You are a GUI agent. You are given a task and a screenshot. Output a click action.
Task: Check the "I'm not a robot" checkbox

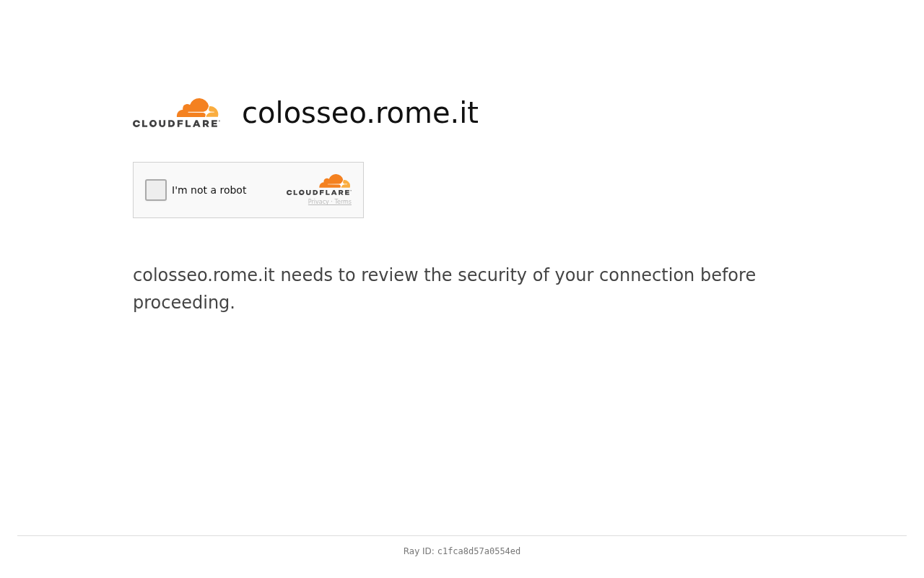156,190
